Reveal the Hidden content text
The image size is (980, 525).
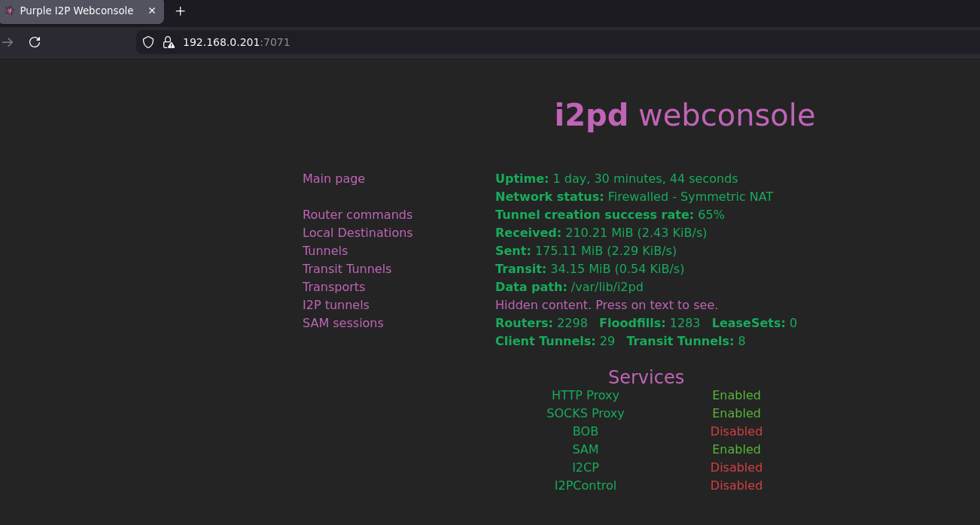607,305
